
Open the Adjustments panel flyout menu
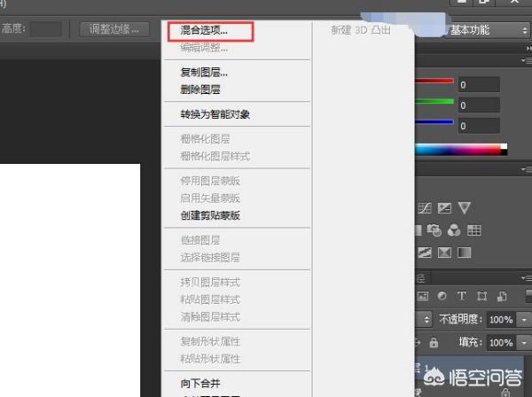527,169
